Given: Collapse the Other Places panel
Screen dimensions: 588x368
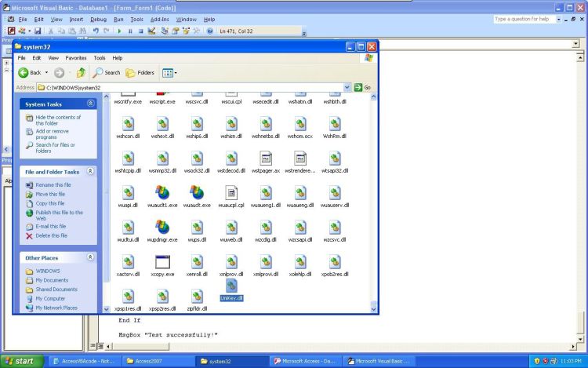Looking at the screenshot, I should pos(90,257).
